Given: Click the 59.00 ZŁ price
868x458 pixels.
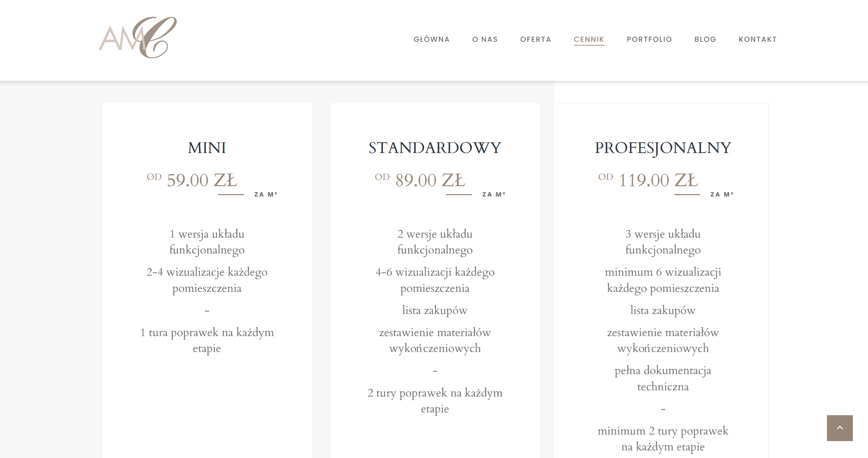Looking at the screenshot, I should click(202, 180).
